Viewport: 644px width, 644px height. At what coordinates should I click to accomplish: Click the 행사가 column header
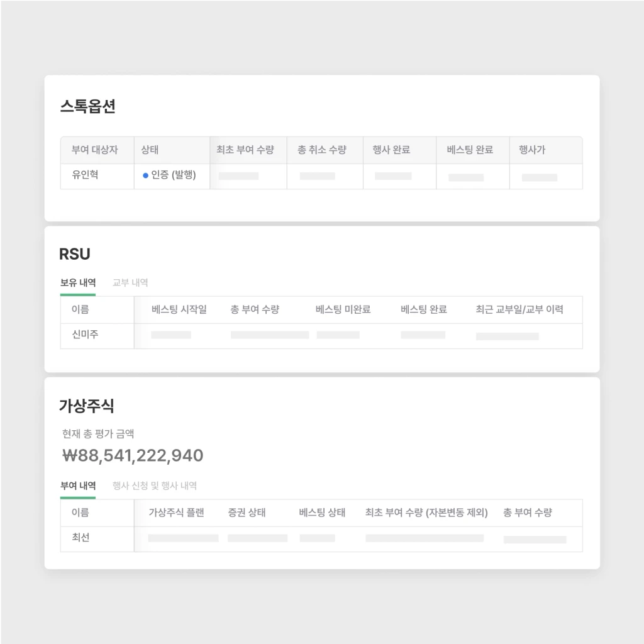pos(532,150)
